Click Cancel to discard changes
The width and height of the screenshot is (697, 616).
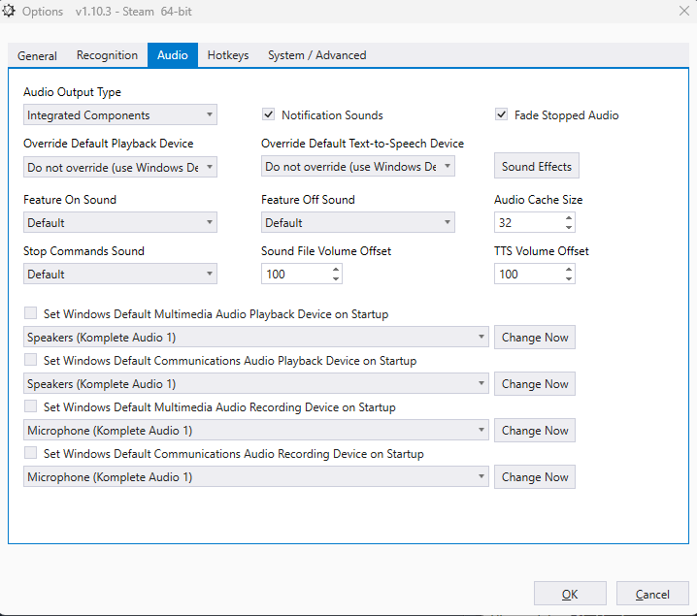point(652,594)
